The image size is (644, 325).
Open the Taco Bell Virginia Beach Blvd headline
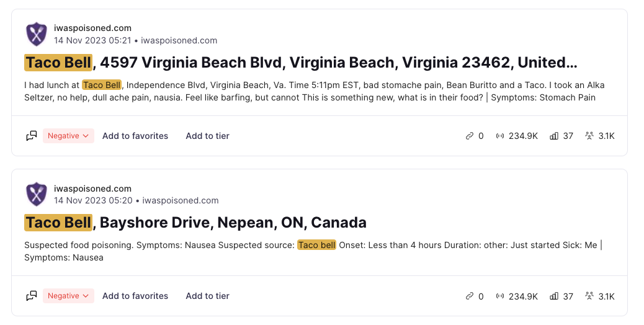pyautogui.click(x=301, y=63)
